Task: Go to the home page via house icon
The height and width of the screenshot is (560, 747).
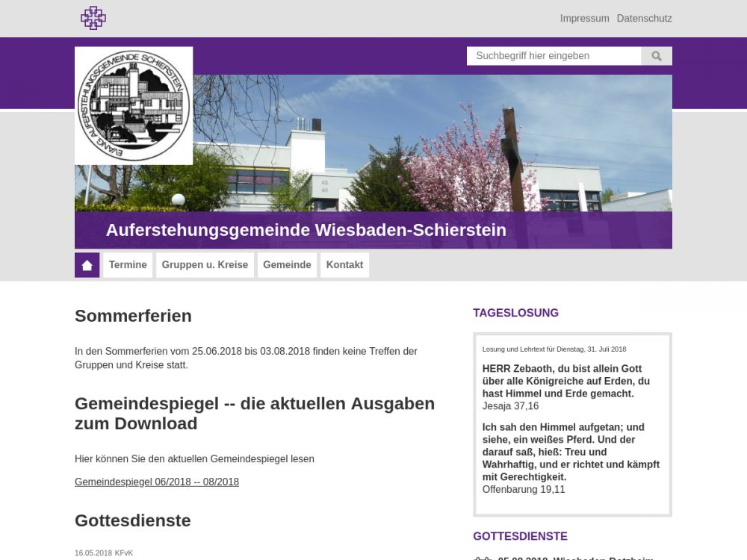Action: [87, 265]
